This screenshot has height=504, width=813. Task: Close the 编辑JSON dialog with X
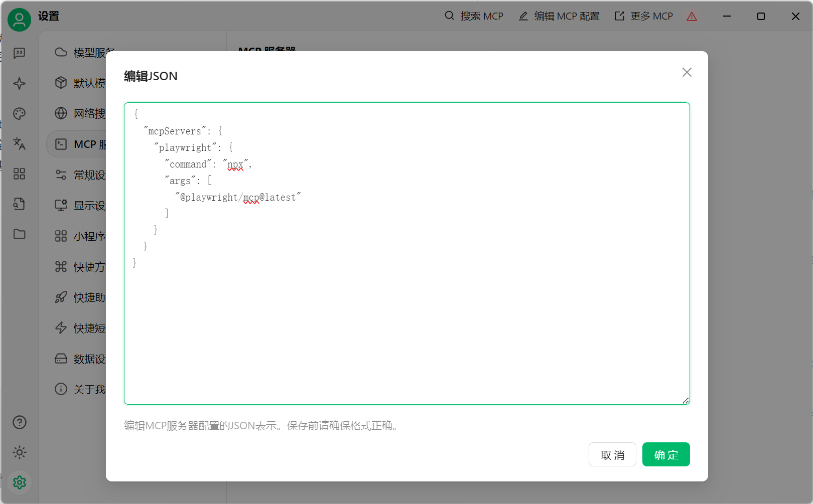coord(687,72)
